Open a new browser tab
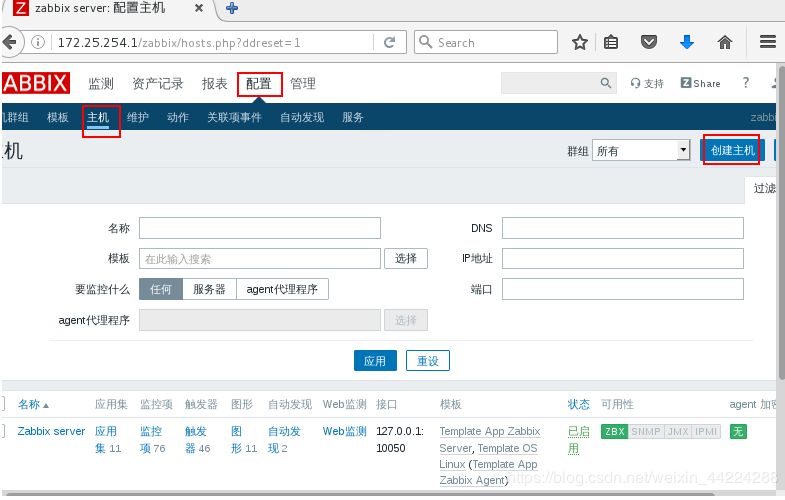The width and height of the screenshot is (785, 500). (232, 8)
